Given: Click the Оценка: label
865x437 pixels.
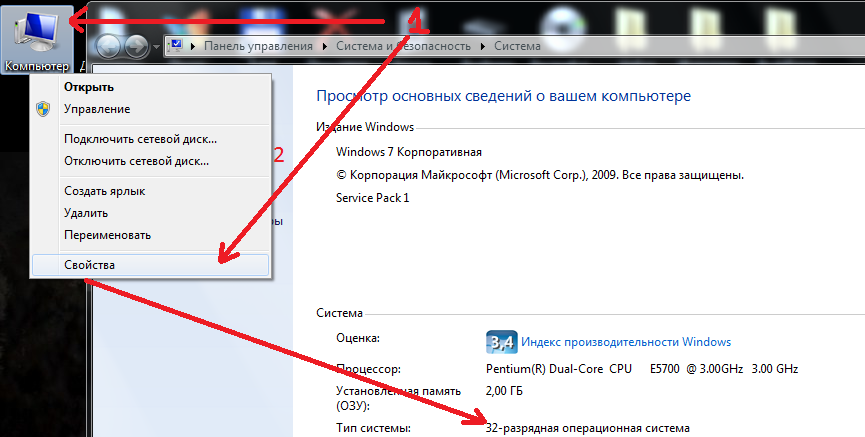Looking at the screenshot, I should pyautogui.click(x=358, y=338).
